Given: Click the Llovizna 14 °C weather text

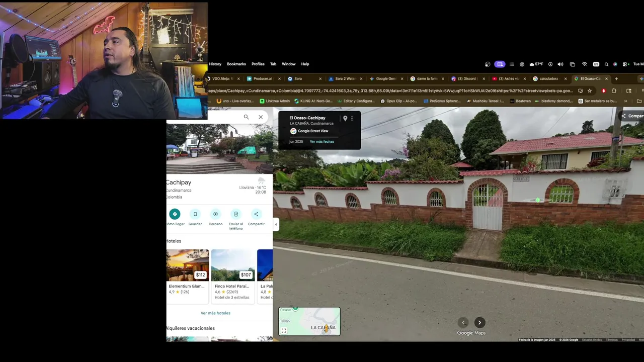Looking at the screenshot, I should pyautogui.click(x=253, y=188).
